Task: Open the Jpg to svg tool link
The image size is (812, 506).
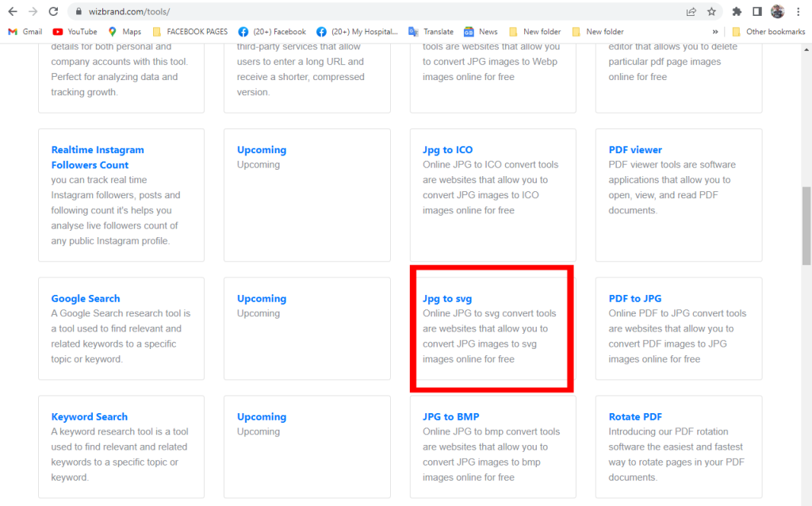Action: [447, 299]
